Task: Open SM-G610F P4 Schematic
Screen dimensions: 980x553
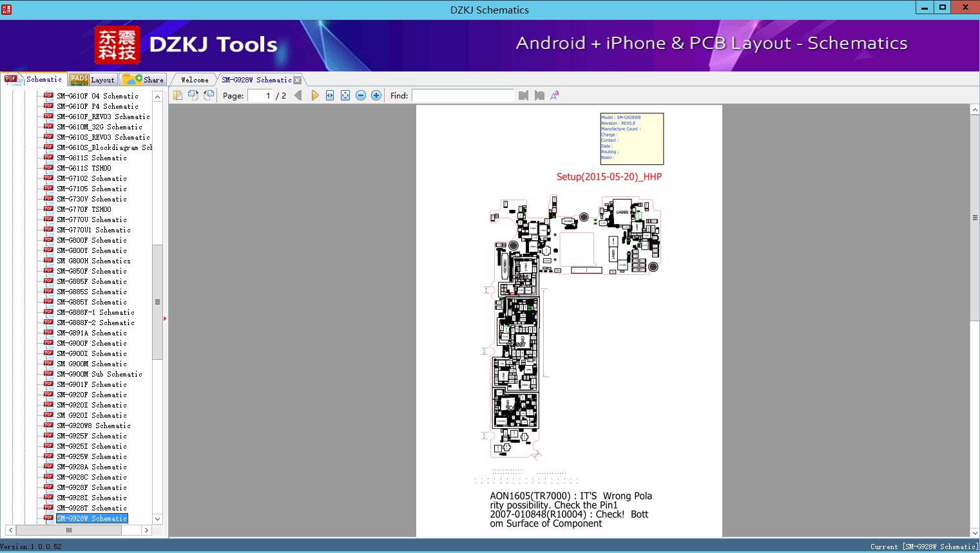Action: click(97, 106)
